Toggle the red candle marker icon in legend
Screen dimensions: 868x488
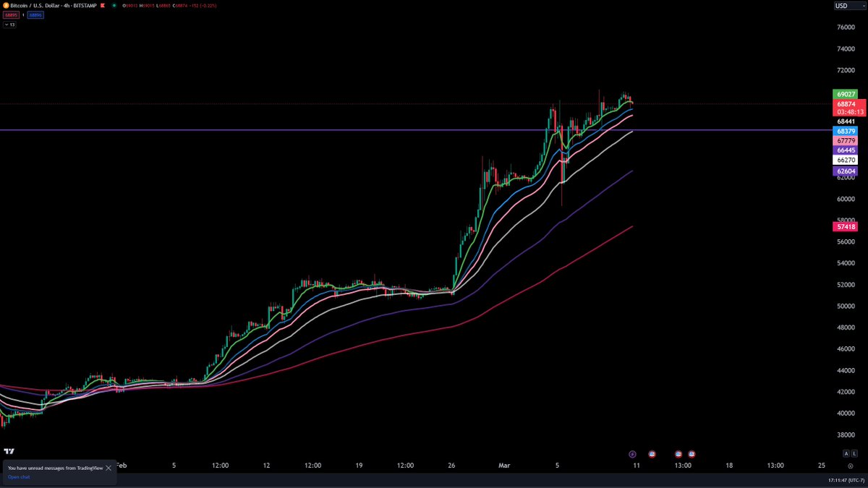pos(103,5)
